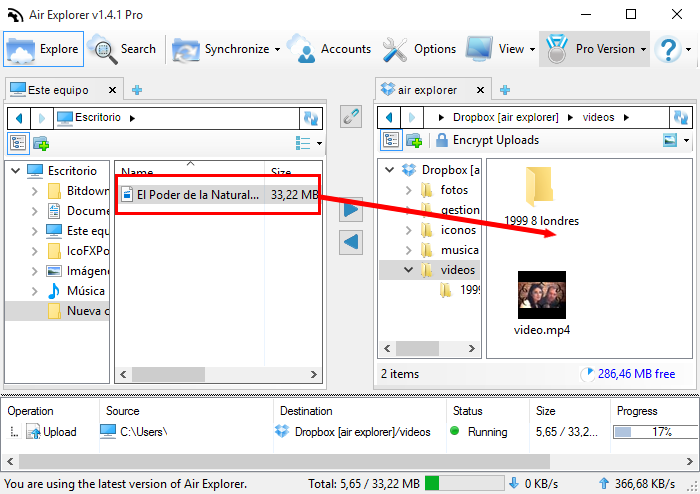Copy selection to right pane arrow
The height and width of the screenshot is (494, 700).
351,209
